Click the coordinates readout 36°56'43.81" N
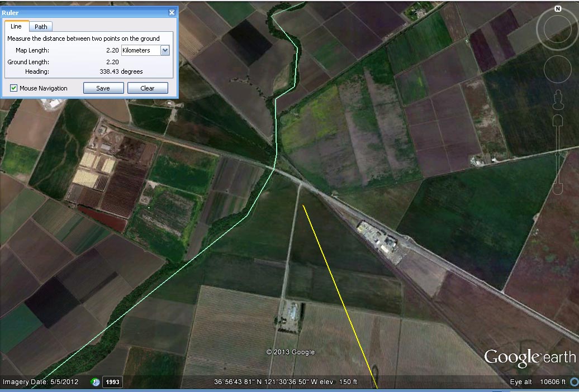Image resolution: width=579 pixels, height=392 pixels. pyautogui.click(x=238, y=381)
